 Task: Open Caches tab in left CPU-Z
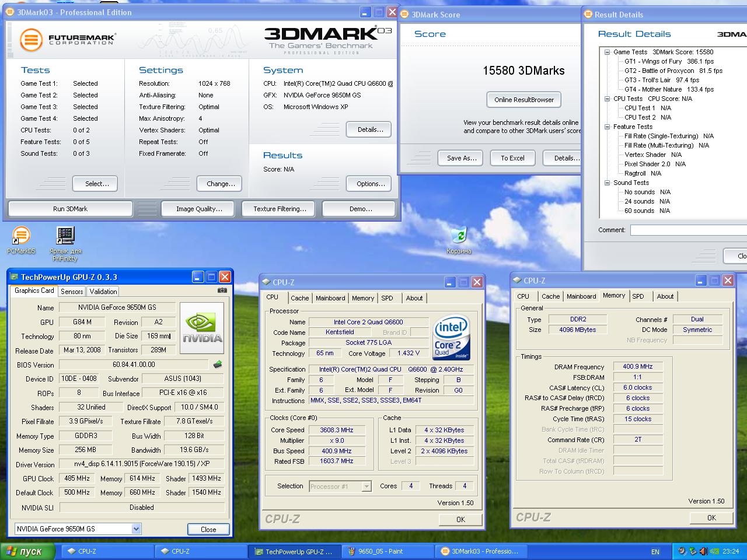pyautogui.click(x=300, y=298)
